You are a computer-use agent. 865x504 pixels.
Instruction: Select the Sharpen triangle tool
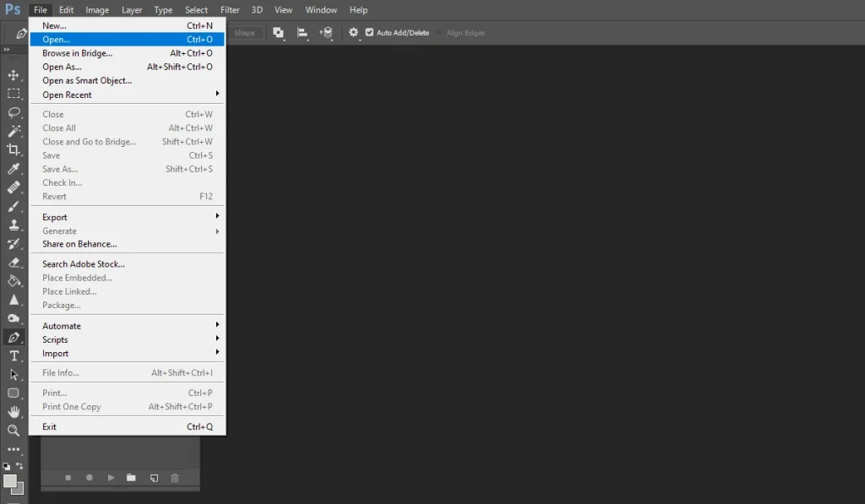click(x=14, y=300)
